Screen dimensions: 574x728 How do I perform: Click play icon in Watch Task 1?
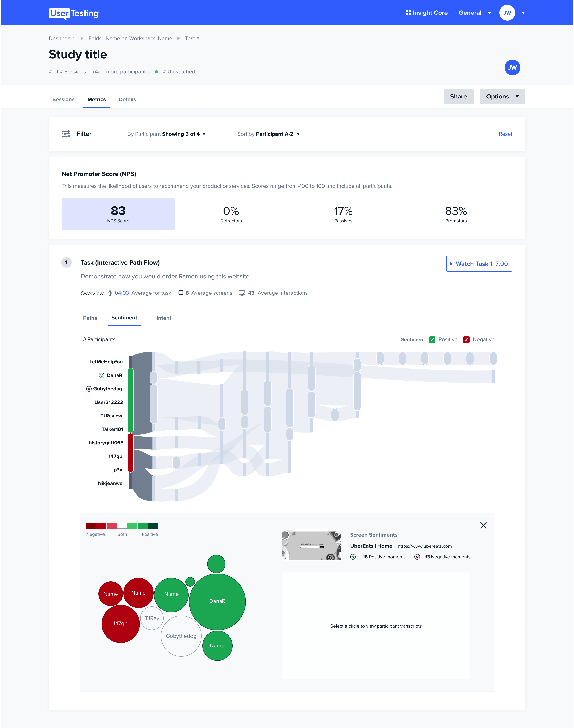click(x=451, y=264)
